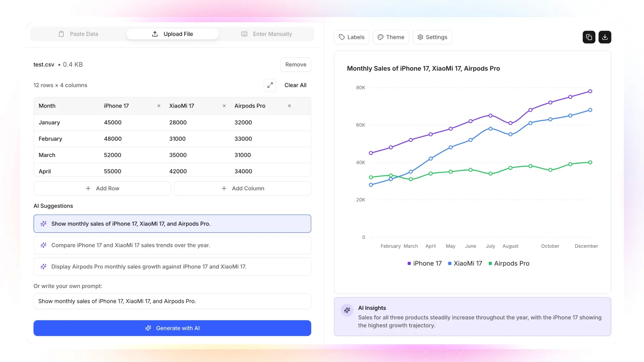
Task: Toggle the Airpods Pro legend entry
Action: coord(509,263)
